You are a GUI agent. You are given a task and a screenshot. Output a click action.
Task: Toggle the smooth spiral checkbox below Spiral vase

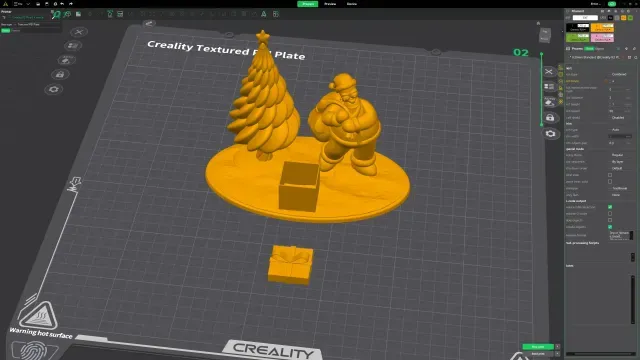pos(610,182)
